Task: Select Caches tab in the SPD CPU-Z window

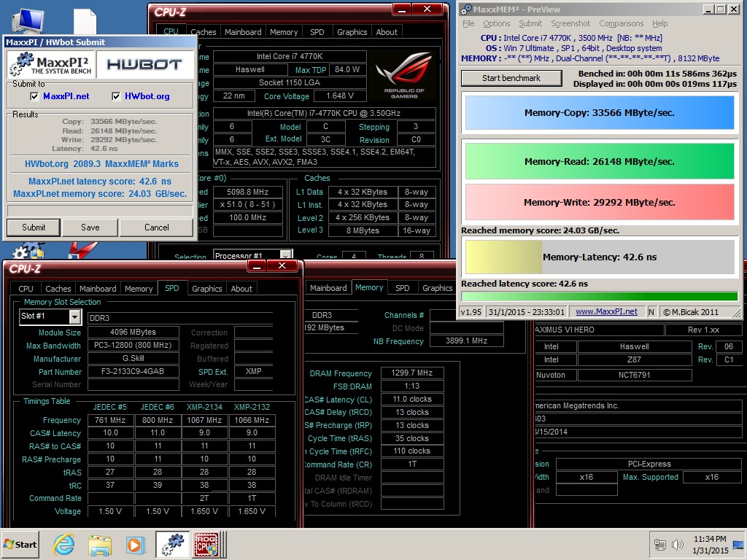Action: 58,289
